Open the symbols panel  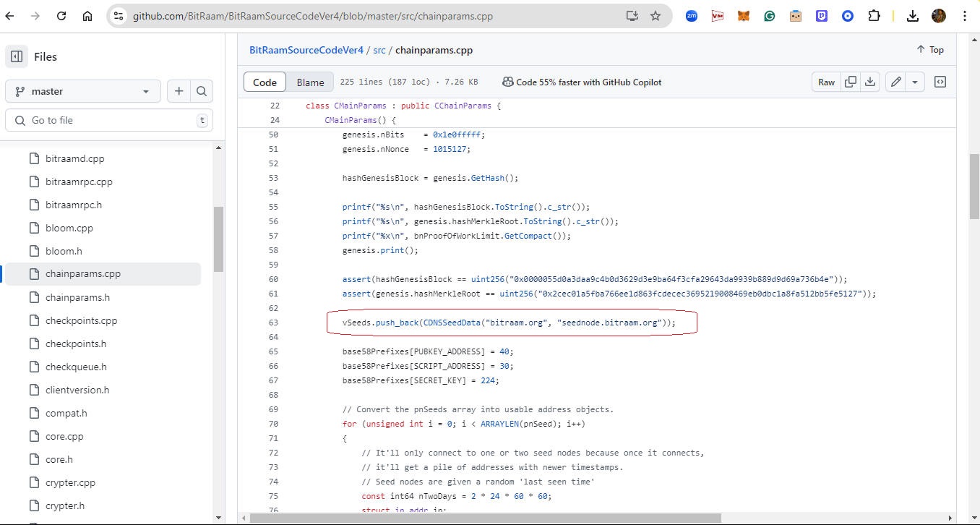(x=940, y=82)
